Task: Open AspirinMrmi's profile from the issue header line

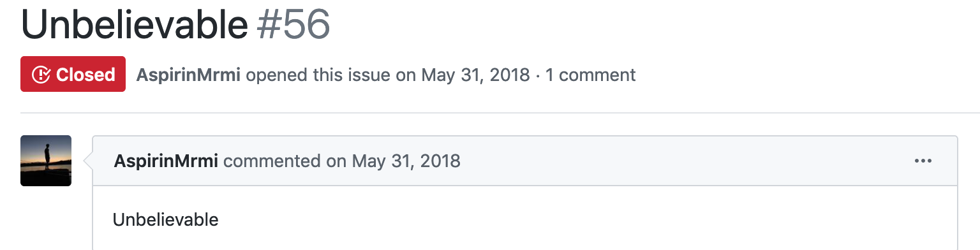Action: coord(188,75)
